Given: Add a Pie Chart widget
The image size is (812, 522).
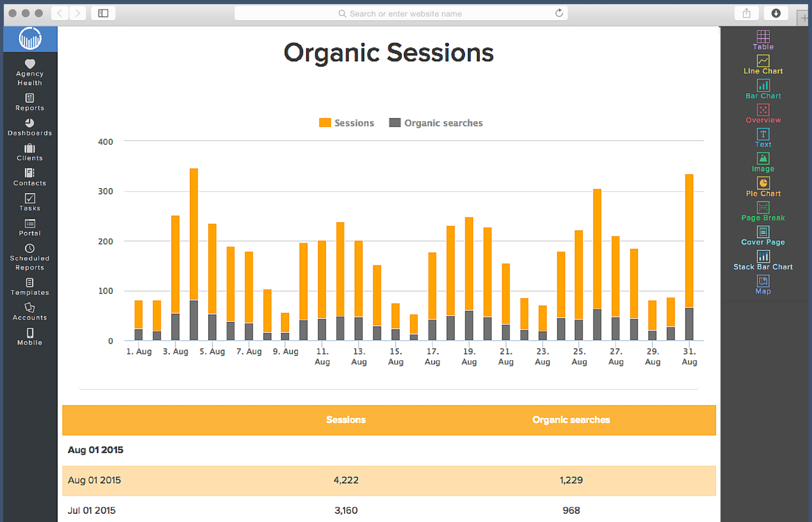Looking at the screenshot, I should coord(763,186).
